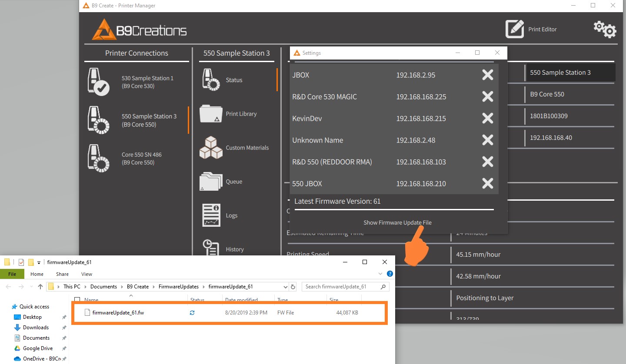The height and width of the screenshot is (364, 626).
Task: Remove R&D Core 530 MAGIC with X
Action: [488, 96]
